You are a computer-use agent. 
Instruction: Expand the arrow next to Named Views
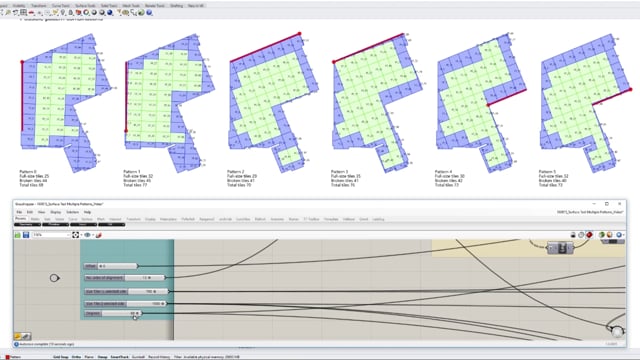tap(93, 235)
